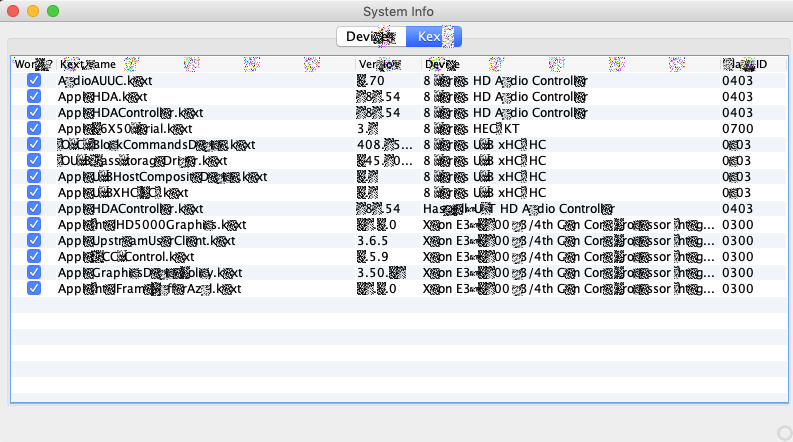Click the version cell of IOSCSIBlockCommandsDevice.kext
The image size is (793, 442).
(x=384, y=145)
